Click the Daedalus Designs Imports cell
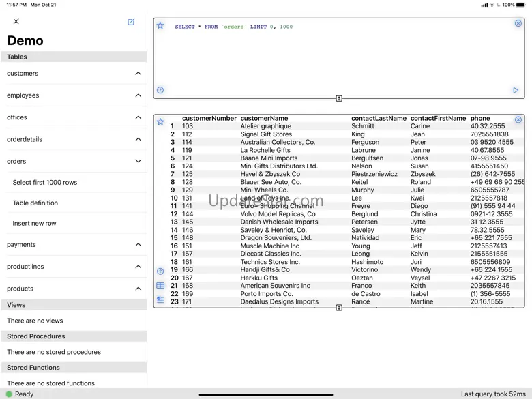Screen dimensions: 532x399 [x=279, y=301]
